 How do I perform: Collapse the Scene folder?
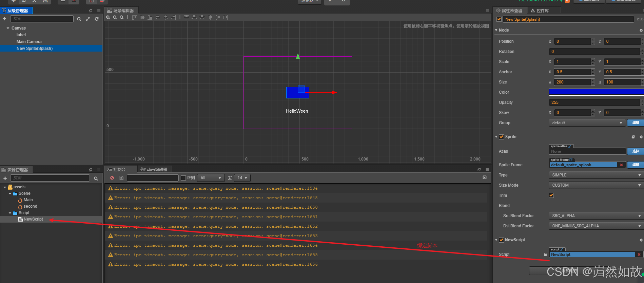click(x=10, y=193)
